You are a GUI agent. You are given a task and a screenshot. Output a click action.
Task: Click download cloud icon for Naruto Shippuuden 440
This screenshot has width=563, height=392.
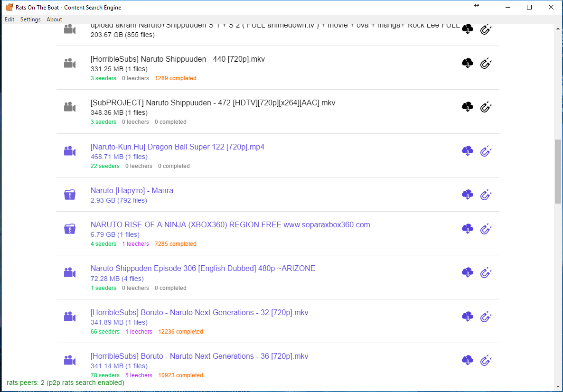pyautogui.click(x=468, y=63)
